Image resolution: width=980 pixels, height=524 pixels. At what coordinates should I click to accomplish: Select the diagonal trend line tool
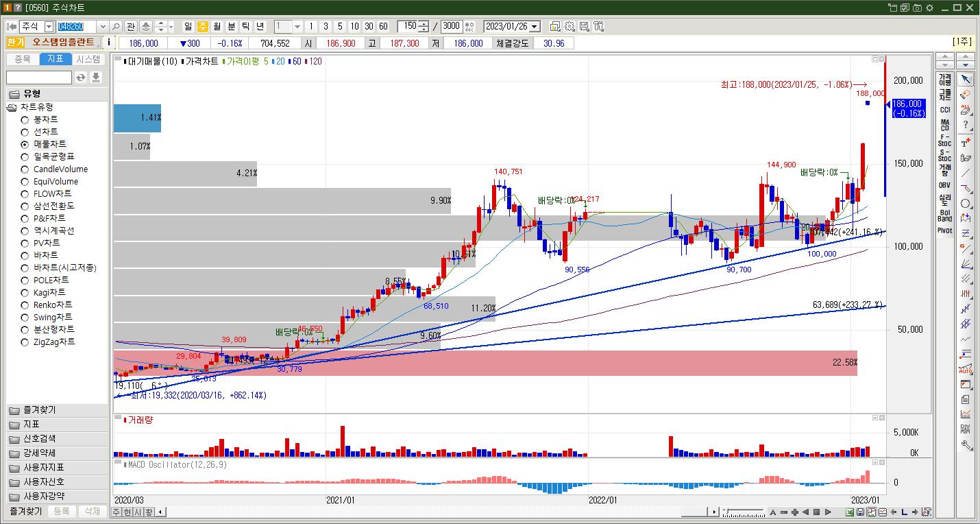966,173
